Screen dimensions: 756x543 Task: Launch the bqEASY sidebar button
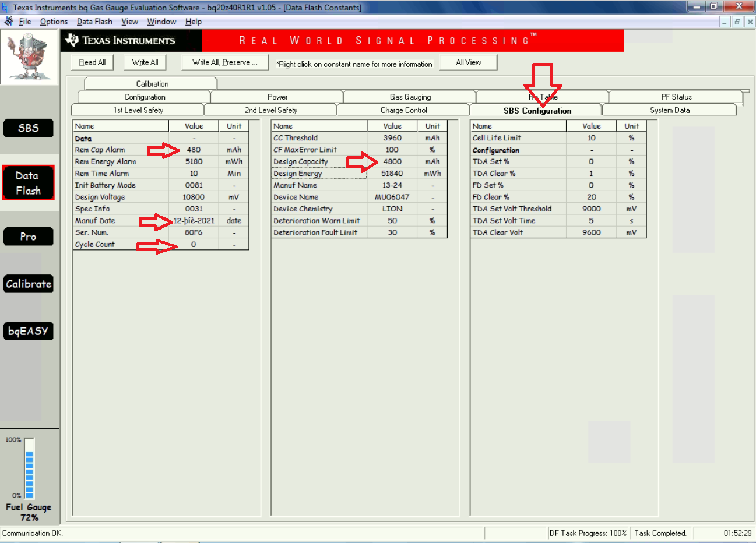[29, 331]
